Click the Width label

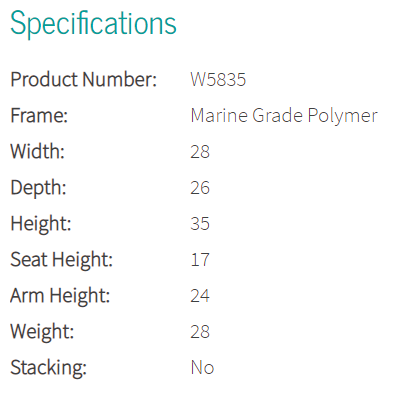pos(37,152)
